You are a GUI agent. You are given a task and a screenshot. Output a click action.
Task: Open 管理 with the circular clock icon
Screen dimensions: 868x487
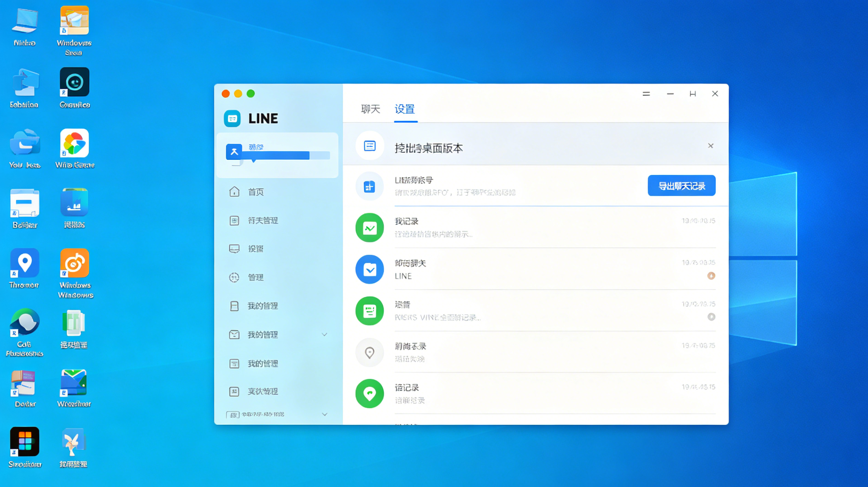(x=256, y=277)
